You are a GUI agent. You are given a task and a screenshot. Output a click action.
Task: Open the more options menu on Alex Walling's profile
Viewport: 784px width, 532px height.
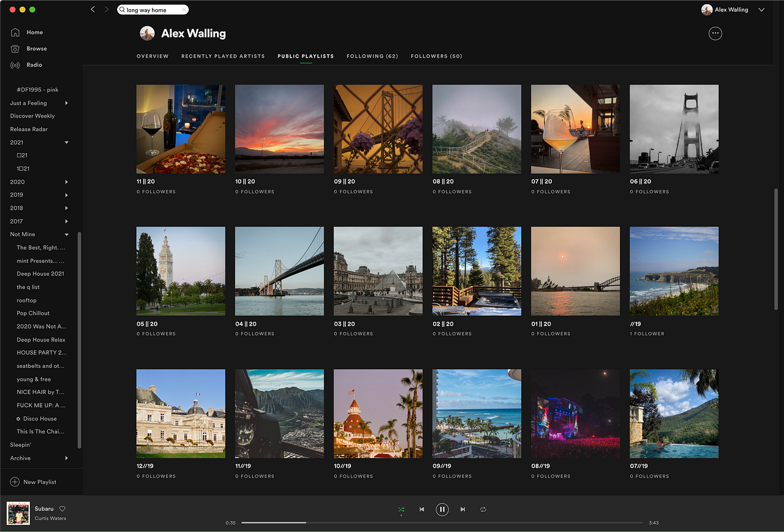715,33
